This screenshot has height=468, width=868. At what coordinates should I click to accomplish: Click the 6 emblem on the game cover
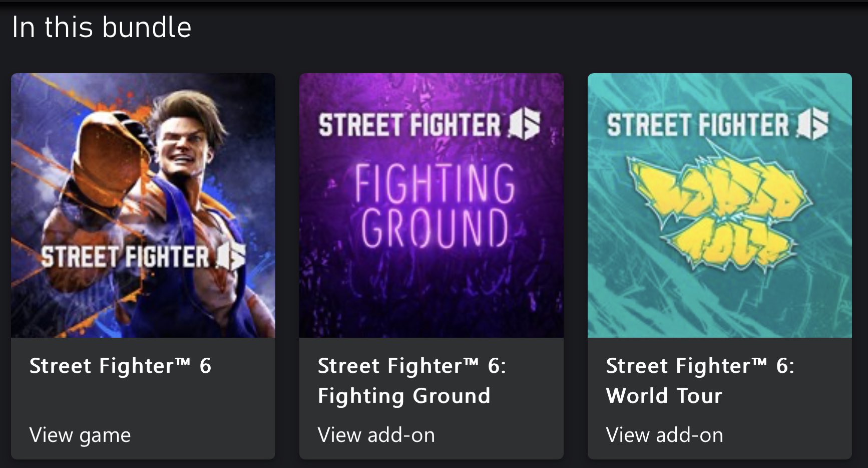tap(231, 256)
